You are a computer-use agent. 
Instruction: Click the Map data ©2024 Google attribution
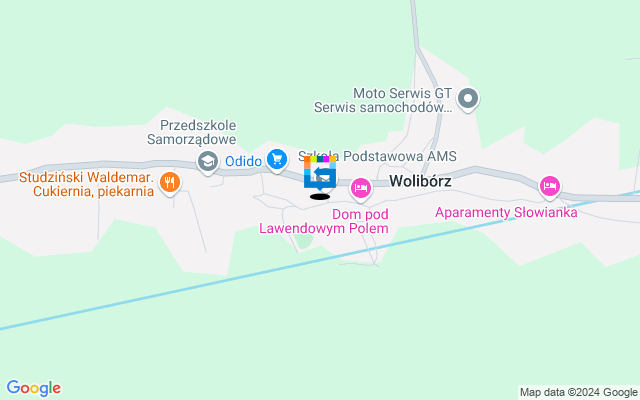click(x=578, y=393)
